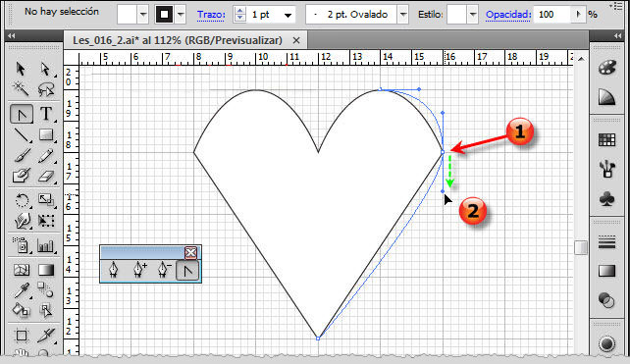
Task: Open the Symbols panel club icon
Action: (606, 198)
